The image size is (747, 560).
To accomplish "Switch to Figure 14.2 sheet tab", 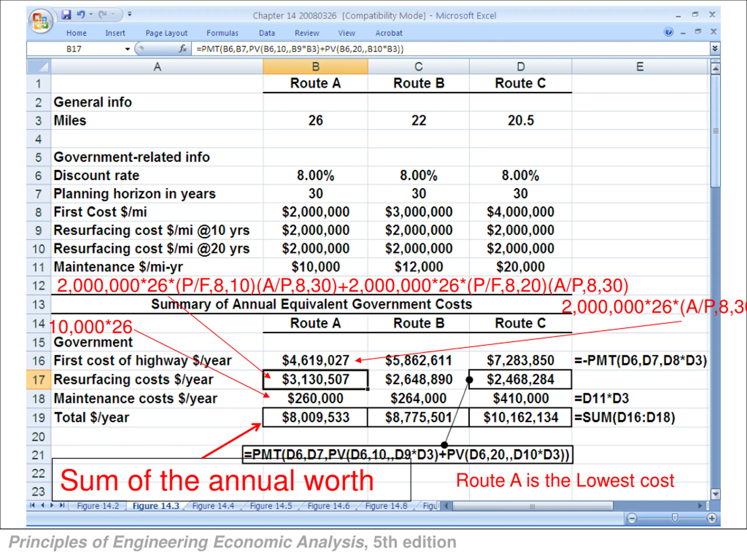I will [x=98, y=506].
